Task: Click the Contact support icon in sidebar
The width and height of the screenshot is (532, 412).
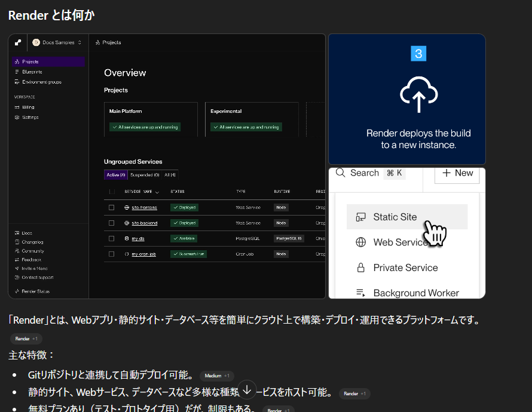Action: 17,277
